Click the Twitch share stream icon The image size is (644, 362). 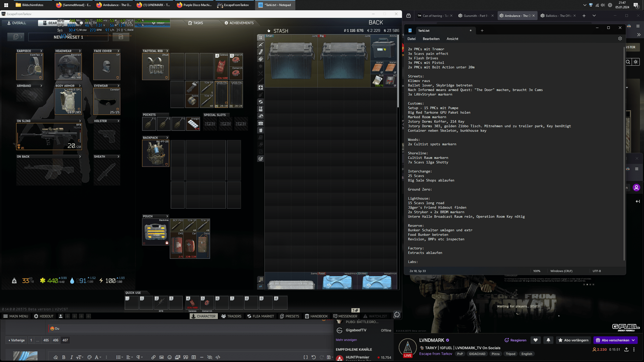coord(626,349)
